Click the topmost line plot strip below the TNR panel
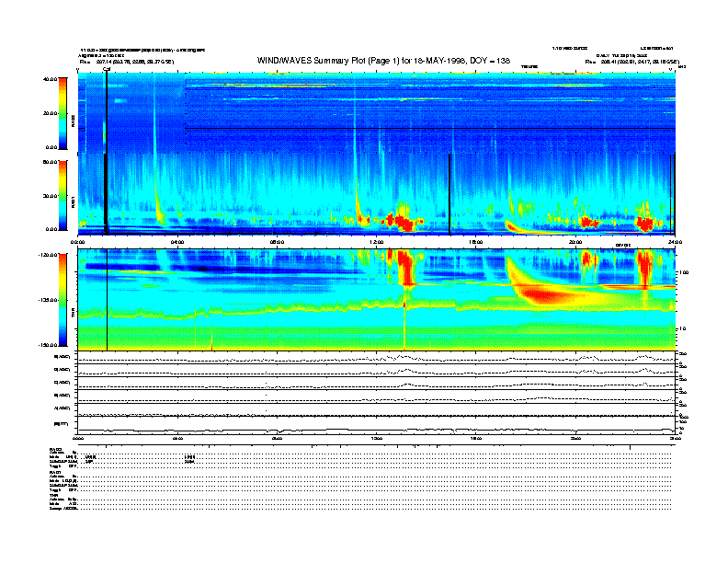The width and height of the screenshot is (728, 563). pos(377,358)
